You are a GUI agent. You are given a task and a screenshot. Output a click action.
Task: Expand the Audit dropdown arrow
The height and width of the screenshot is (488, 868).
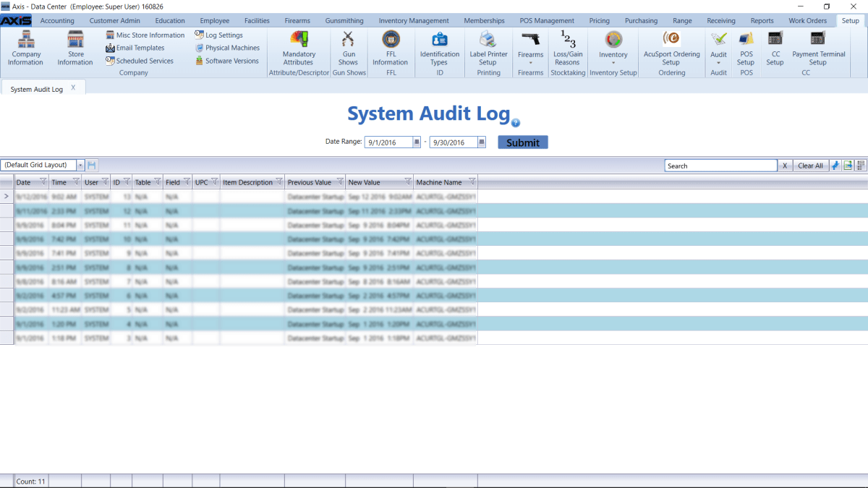718,64
